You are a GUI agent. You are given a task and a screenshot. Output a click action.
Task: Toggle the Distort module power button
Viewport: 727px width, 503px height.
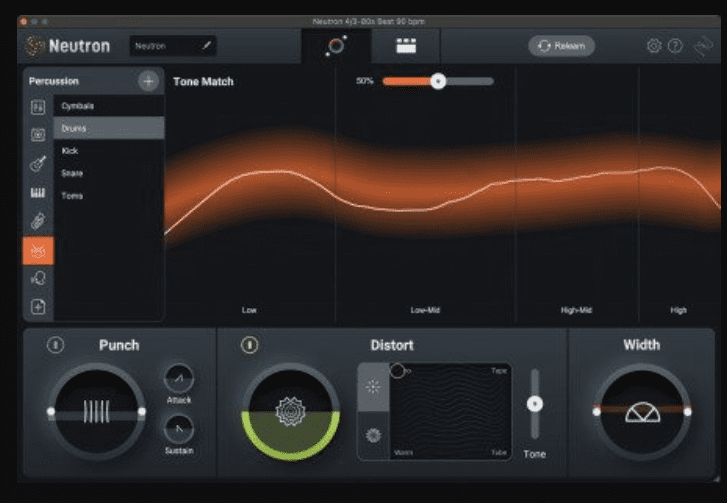tap(249, 345)
